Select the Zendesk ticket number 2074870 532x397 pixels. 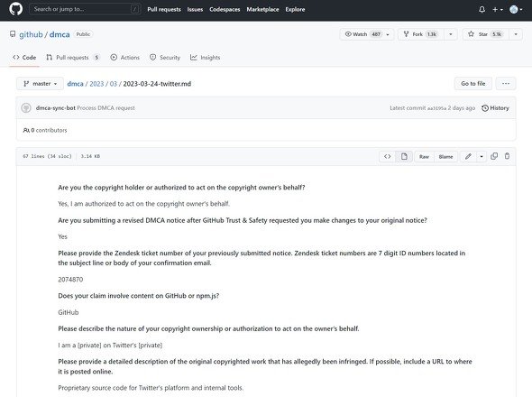tap(70, 280)
